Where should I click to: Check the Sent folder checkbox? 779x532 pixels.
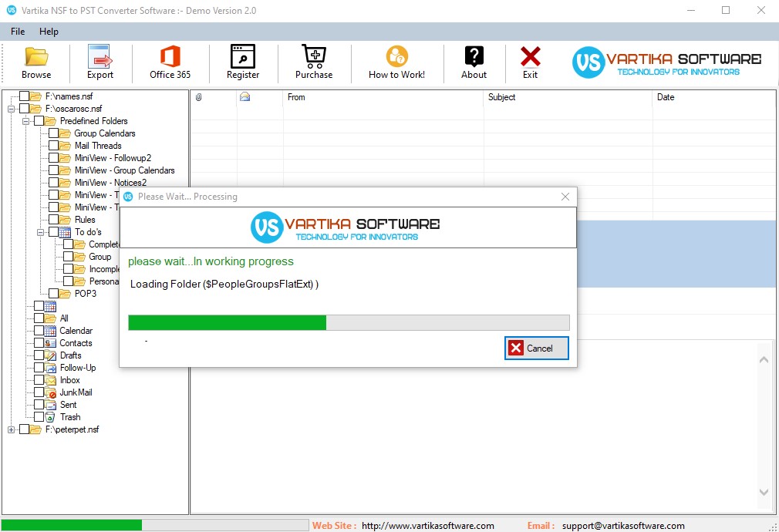coord(39,405)
